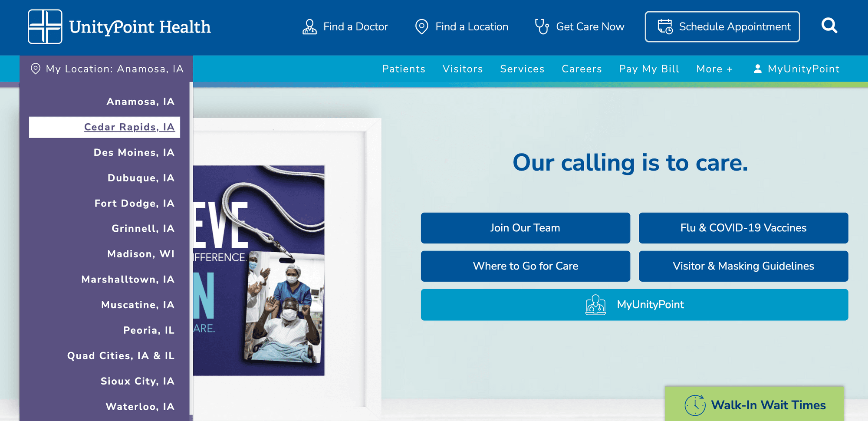Click the UnityPoint Health cross logo

[x=45, y=27]
